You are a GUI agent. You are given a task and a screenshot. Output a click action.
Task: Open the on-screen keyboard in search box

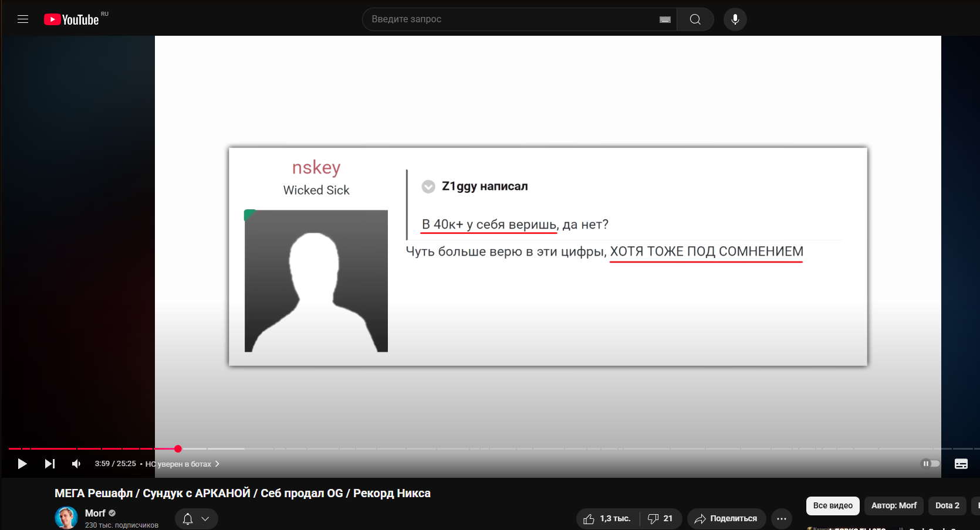click(665, 19)
